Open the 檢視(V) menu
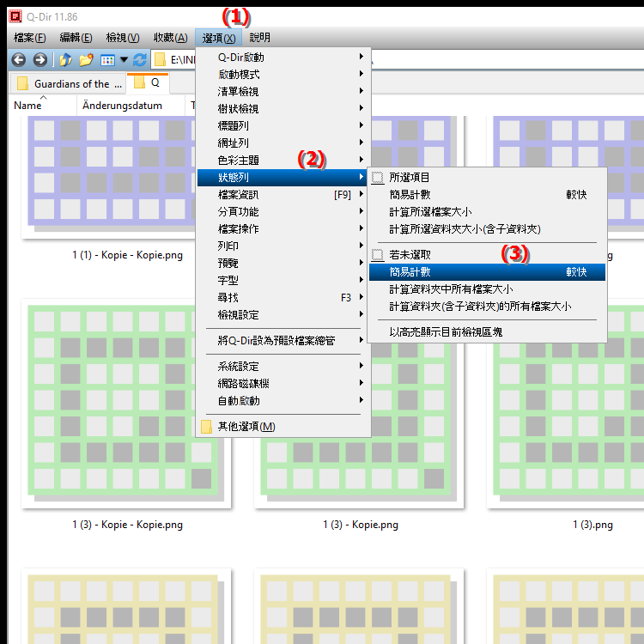The width and height of the screenshot is (644, 644). coord(123,38)
